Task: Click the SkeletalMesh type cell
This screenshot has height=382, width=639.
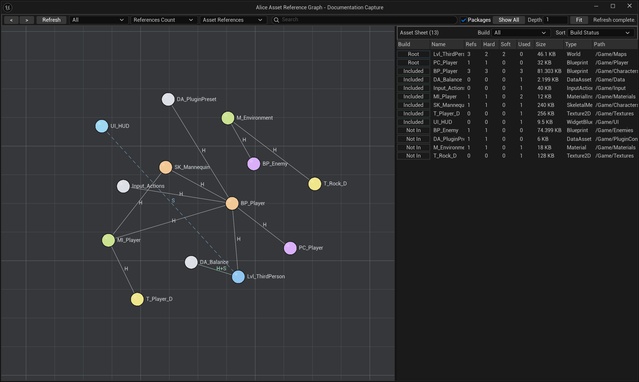Action: click(579, 105)
